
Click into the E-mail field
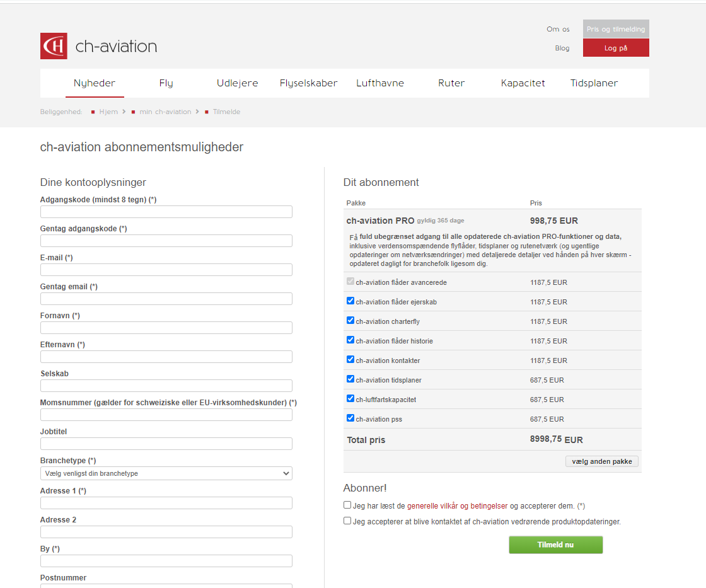coord(166,270)
